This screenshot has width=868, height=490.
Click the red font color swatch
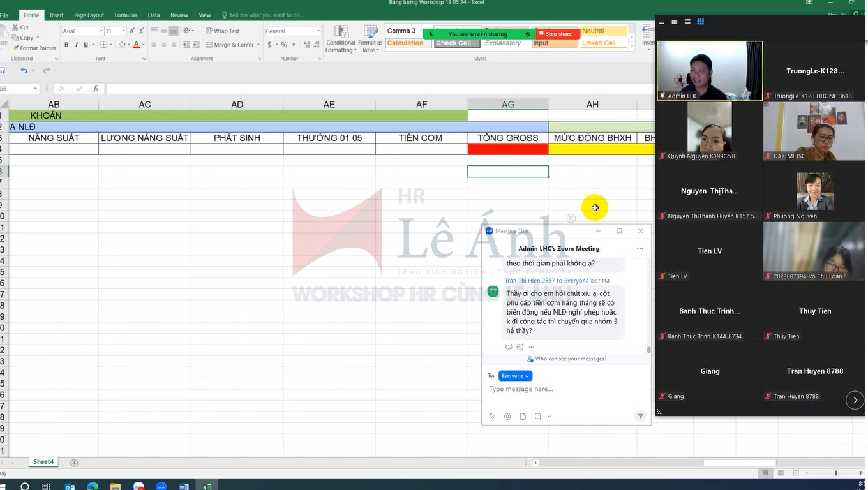coord(136,45)
